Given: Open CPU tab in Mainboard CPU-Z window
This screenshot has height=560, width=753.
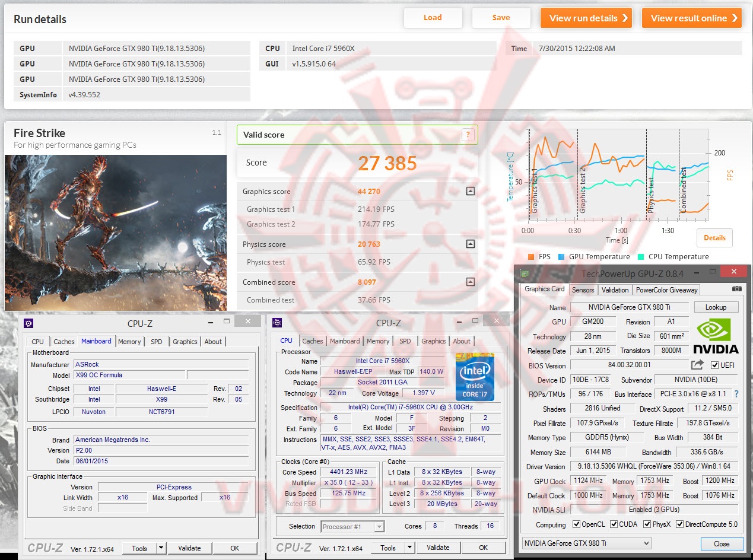Looking at the screenshot, I should coord(37,342).
